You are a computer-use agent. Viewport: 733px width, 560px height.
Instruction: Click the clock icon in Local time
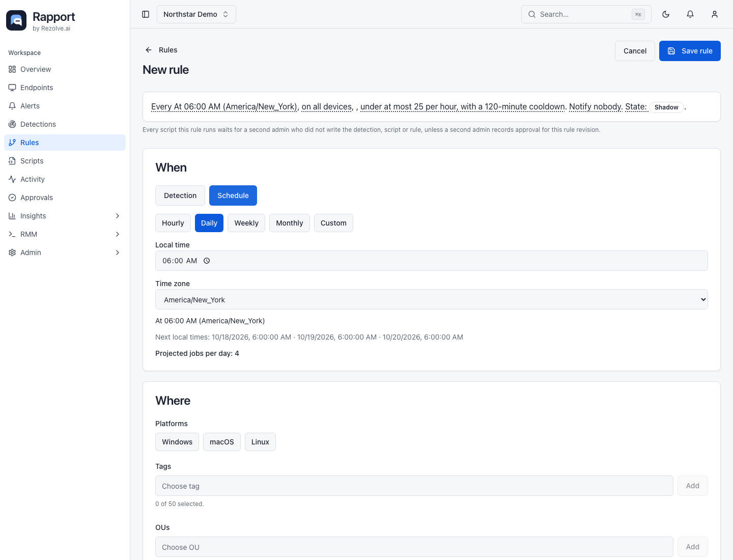point(207,261)
